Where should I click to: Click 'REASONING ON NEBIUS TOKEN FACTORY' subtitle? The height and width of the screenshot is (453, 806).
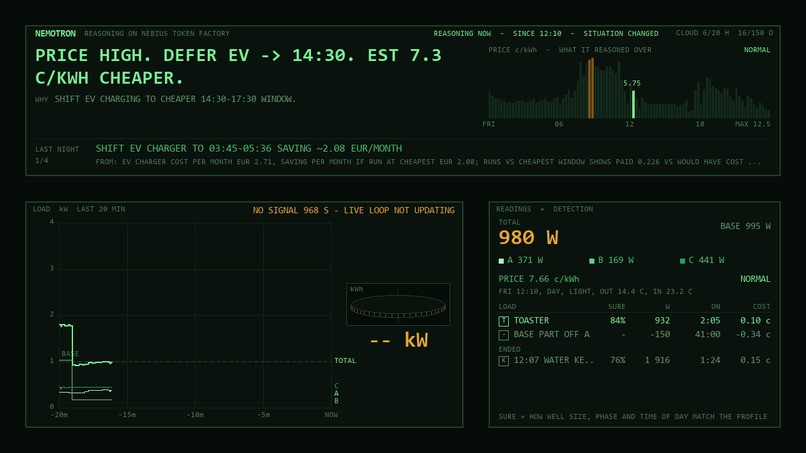157,33
